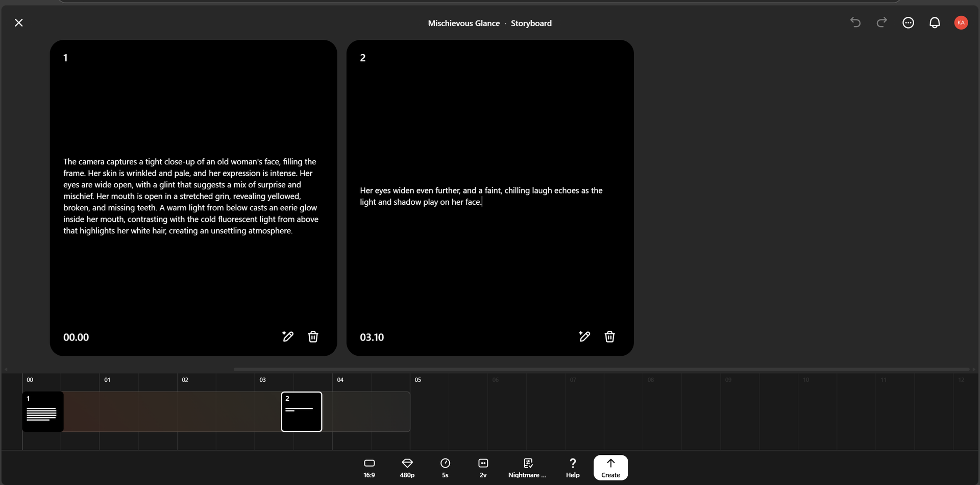Click the right scroll arrow of the scrollbar

coord(974,369)
